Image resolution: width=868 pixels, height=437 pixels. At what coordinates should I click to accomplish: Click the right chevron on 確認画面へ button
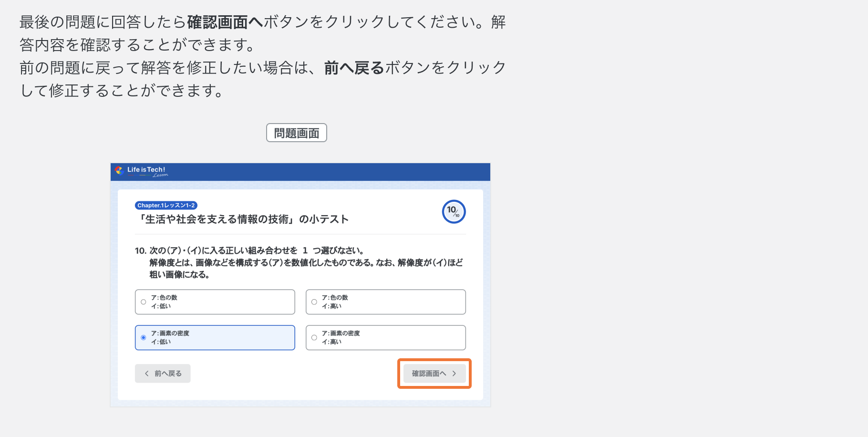coord(454,374)
